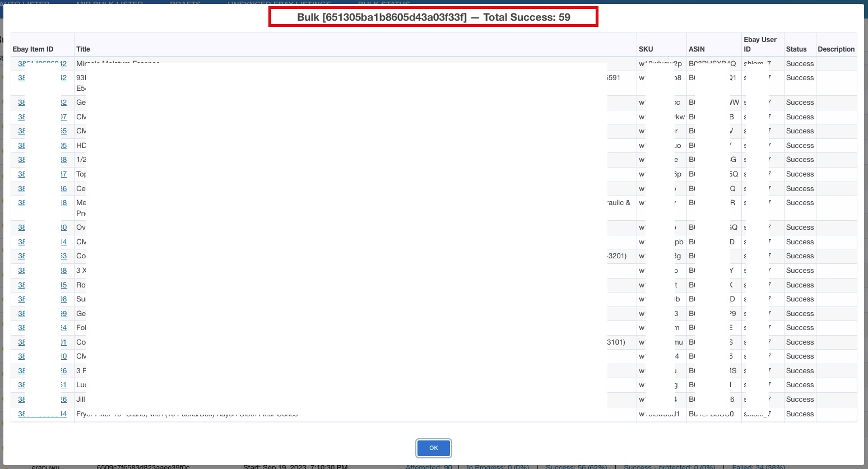Open item ID link for the Su title row

point(42,299)
